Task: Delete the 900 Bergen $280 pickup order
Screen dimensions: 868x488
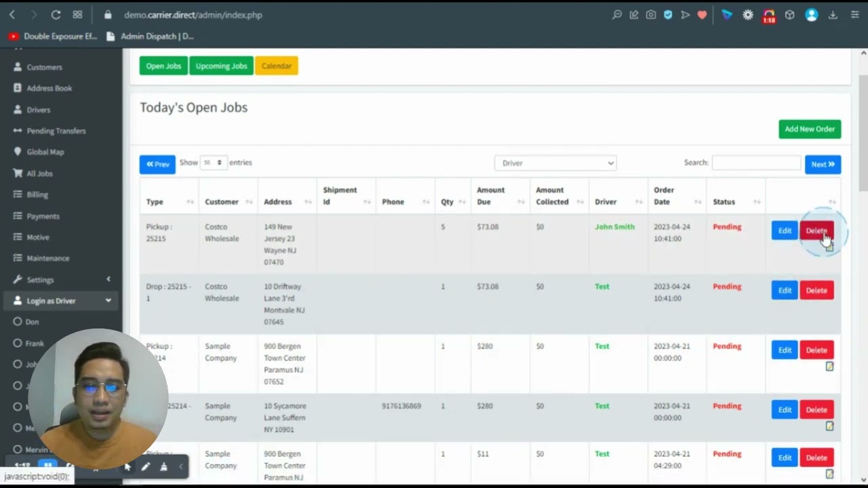Action: (x=816, y=350)
